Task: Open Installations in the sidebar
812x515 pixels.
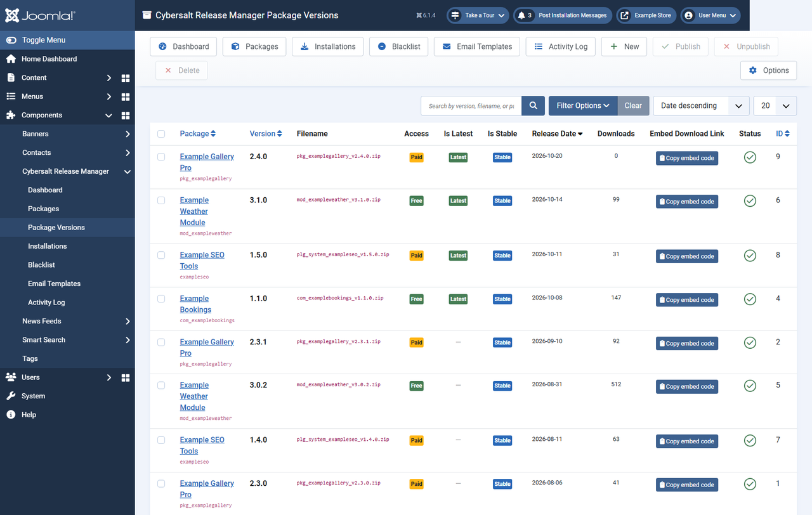Action: point(48,246)
